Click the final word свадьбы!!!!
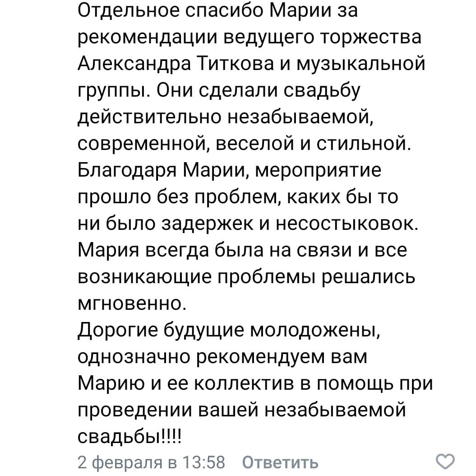Image resolution: width=476 pixels, height=476 pixels. click(129, 437)
